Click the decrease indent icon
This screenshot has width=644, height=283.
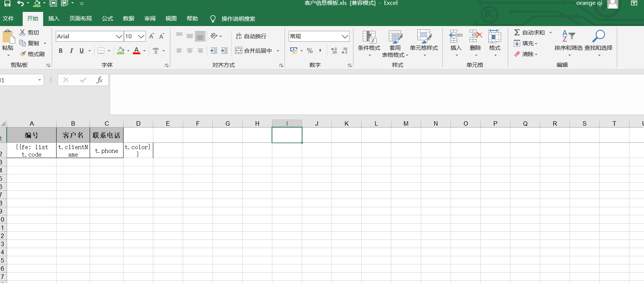[214, 51]
